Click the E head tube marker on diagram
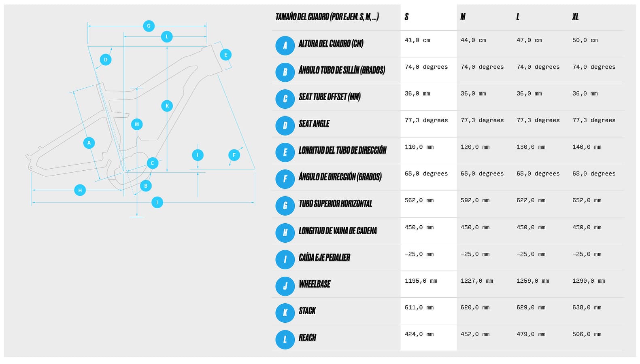Viewport: 640px width, 364px height. pyautogui.click(x=225, y=55)
